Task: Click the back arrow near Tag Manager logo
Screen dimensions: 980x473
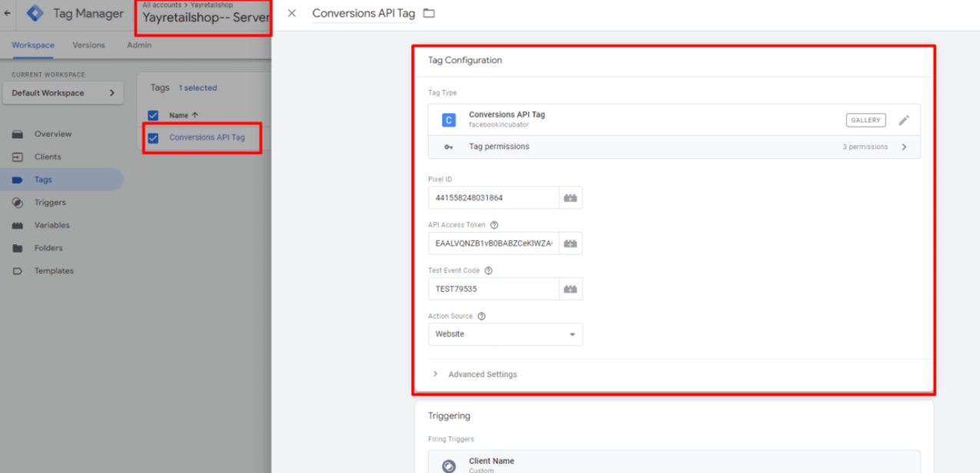Action: pyautogui.click(x=8, y=14)
